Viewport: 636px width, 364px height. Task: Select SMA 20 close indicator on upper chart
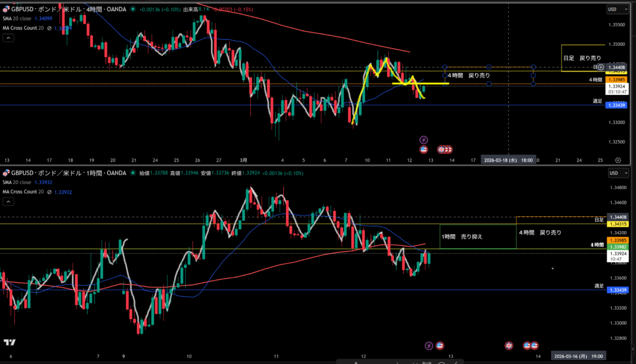tap(17, 19)
